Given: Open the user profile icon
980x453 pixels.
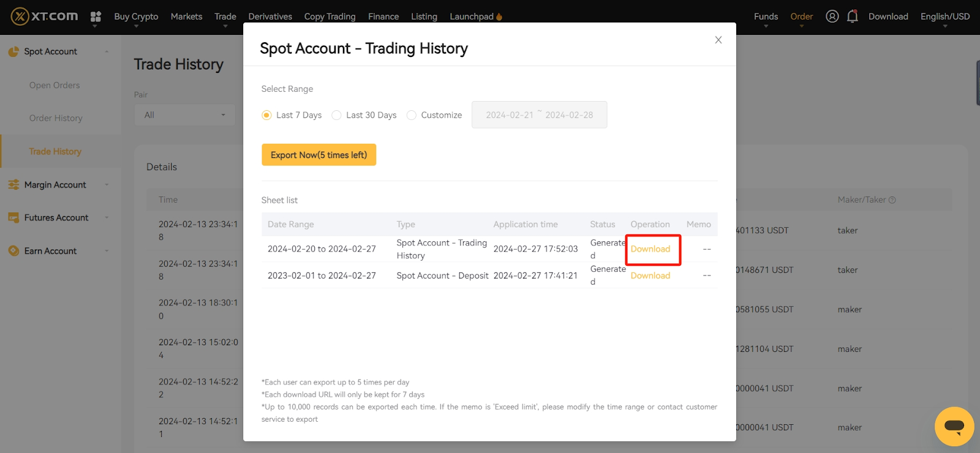Looking at the screenshot, I should (x=832, y=17).
